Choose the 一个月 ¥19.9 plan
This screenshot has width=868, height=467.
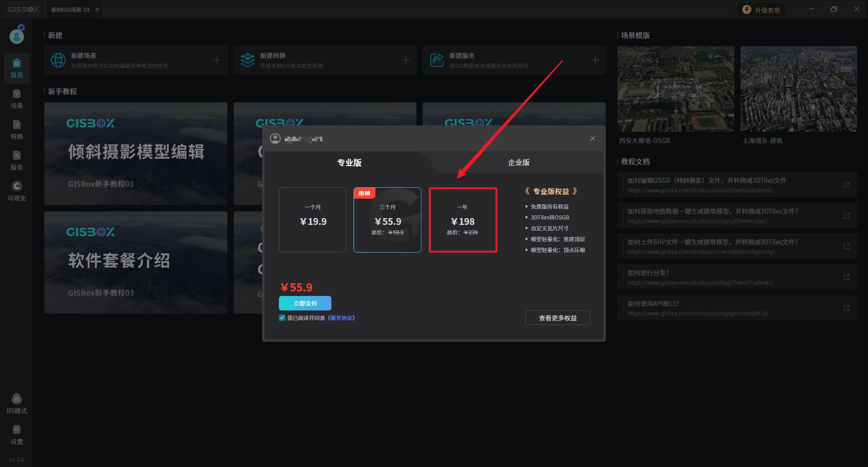tap(313, 220)
